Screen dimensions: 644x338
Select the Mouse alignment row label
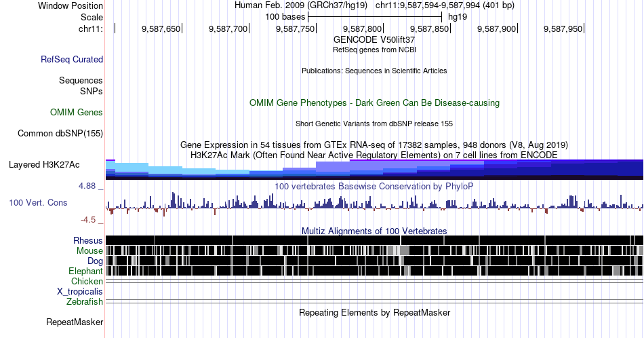click(89, 251)
